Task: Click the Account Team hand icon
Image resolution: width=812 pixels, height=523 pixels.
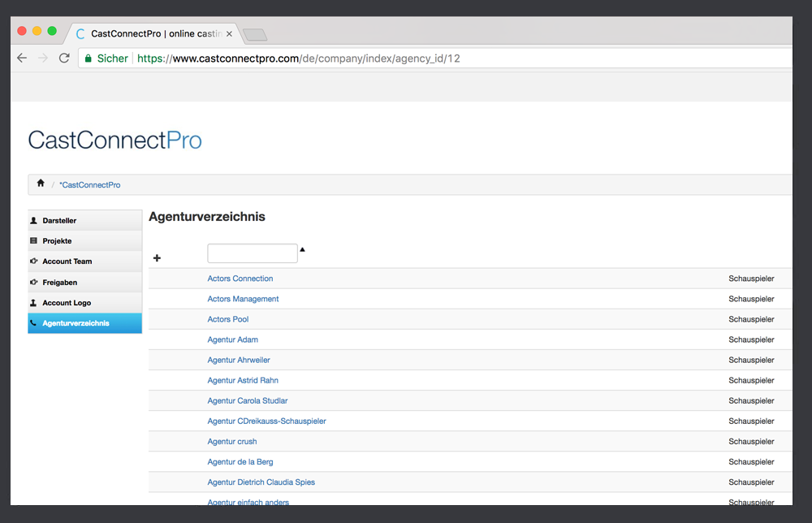Action: coord(33,261)
